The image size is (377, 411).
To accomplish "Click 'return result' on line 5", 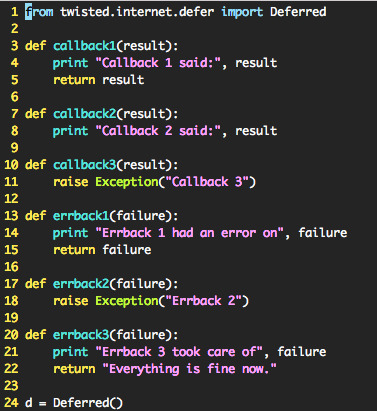I will (99, 80).
